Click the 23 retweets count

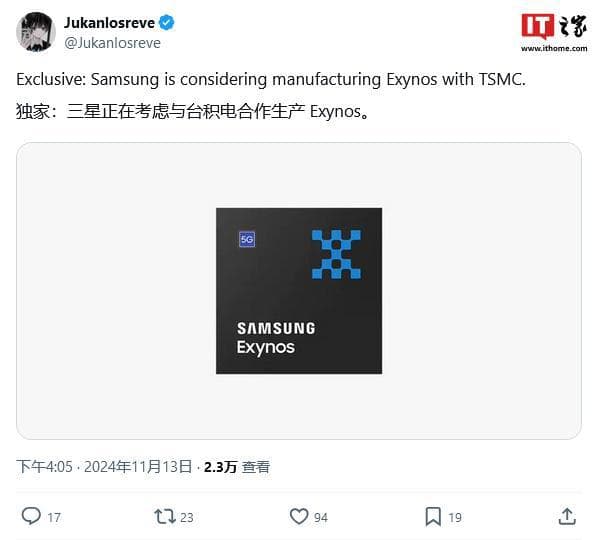click(x=186, y=518)
